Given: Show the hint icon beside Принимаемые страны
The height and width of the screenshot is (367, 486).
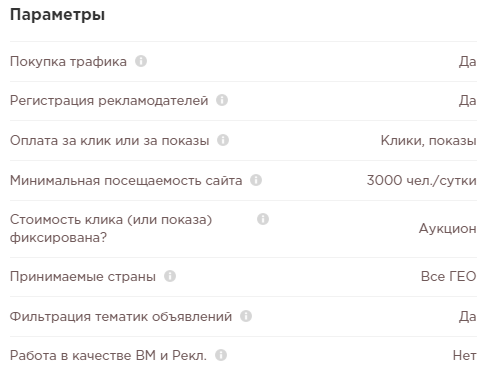Looking at the screenshot, I should tap(170, 276).
